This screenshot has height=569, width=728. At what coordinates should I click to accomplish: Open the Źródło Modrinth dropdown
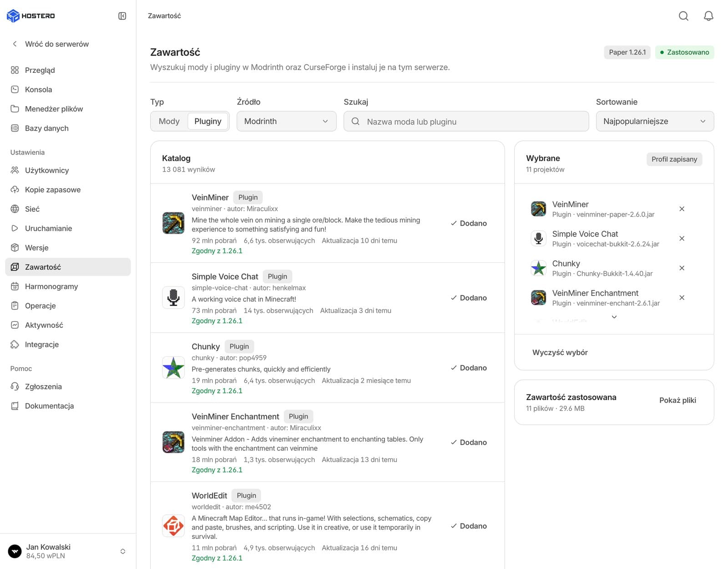[x=287, y=122]
